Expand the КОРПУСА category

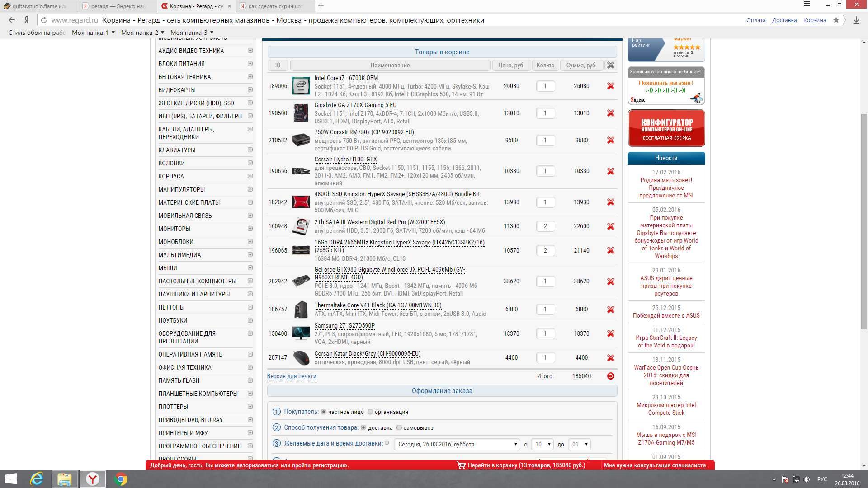(x=250, y=176)
